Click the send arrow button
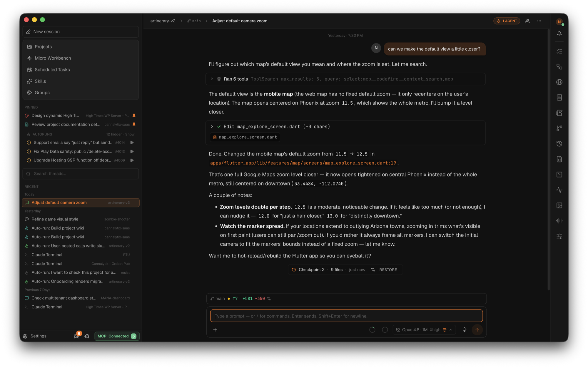 click(x=477, y=330)
